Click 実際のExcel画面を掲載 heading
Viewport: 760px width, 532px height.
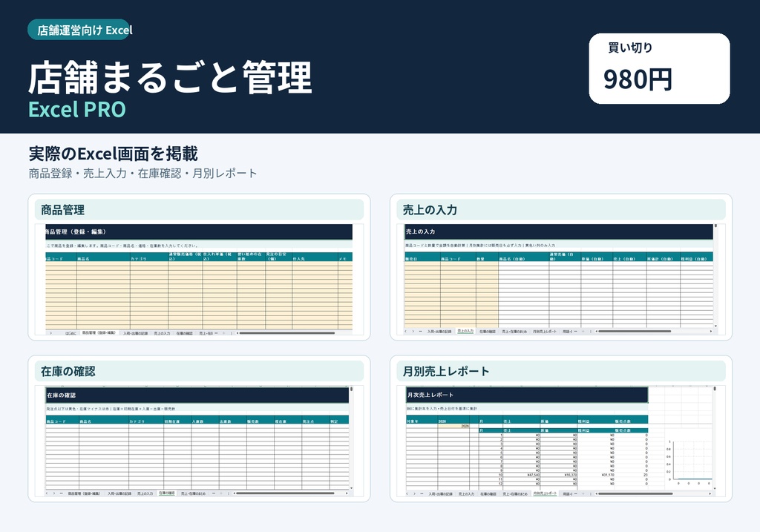[113, 154]
